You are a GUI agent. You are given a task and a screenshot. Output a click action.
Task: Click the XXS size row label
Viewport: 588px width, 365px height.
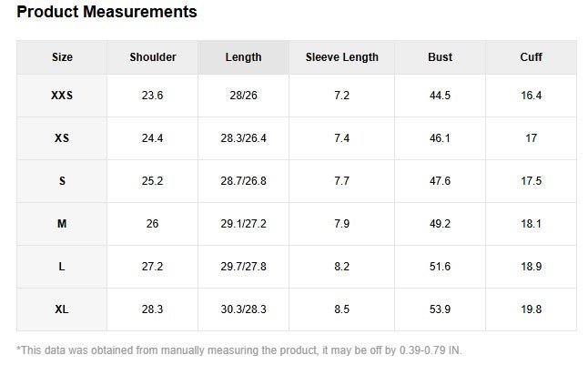[x=62, y=96]
